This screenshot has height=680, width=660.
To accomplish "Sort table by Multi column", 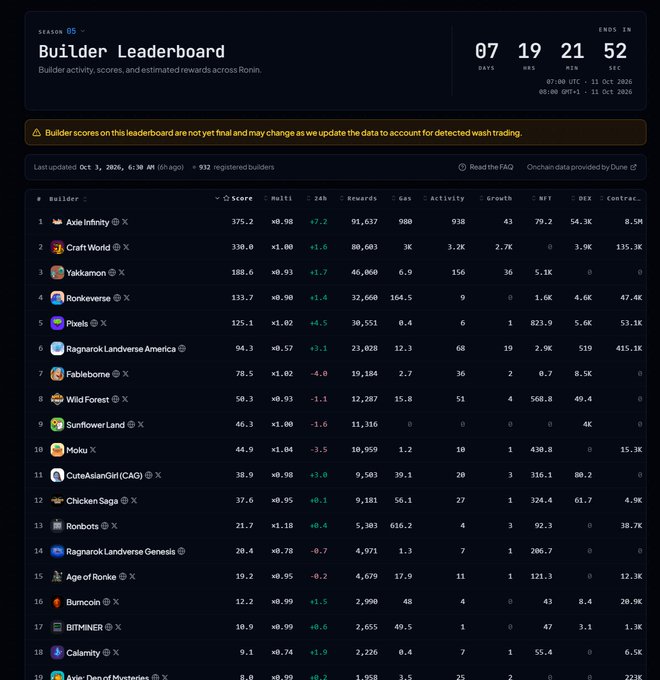I will click(x=278, y=198).
